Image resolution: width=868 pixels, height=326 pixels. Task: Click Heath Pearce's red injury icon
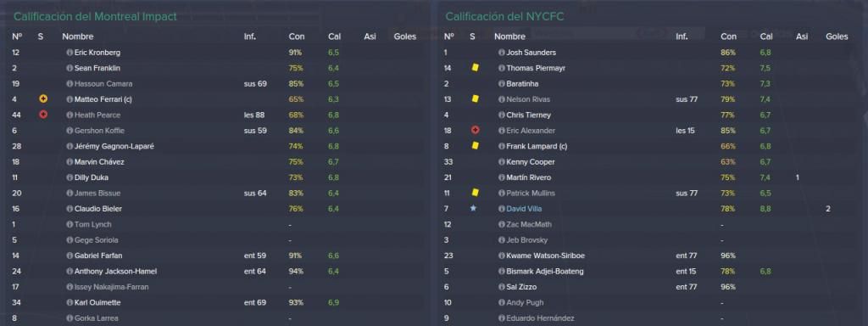click(43, 115)
